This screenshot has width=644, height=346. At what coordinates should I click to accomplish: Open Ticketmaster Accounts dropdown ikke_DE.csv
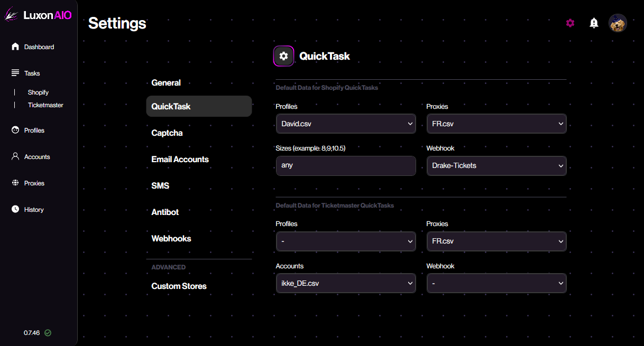pos(346,283)
